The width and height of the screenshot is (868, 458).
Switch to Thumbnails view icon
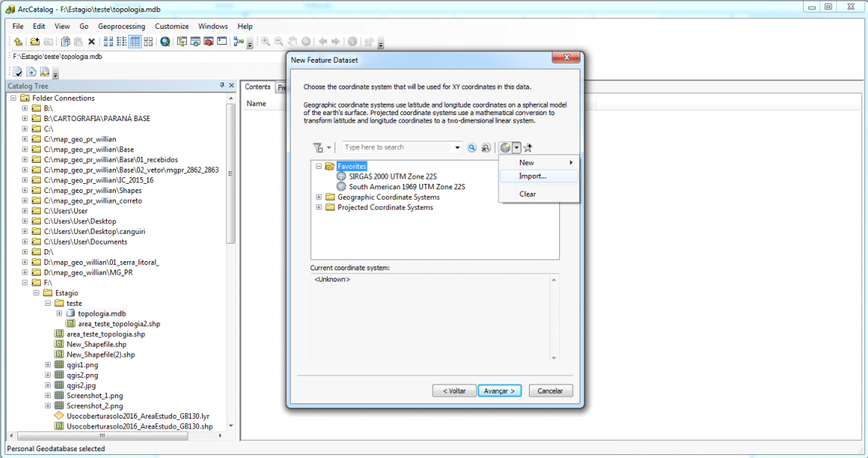tap(148, 42)
